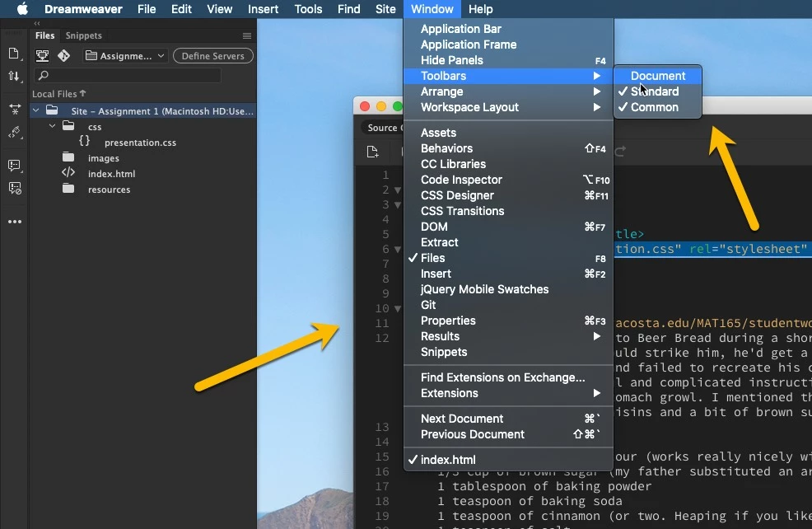Click the index.html code file icon
This screenshot has height=529, width=812.
point(68,172)
